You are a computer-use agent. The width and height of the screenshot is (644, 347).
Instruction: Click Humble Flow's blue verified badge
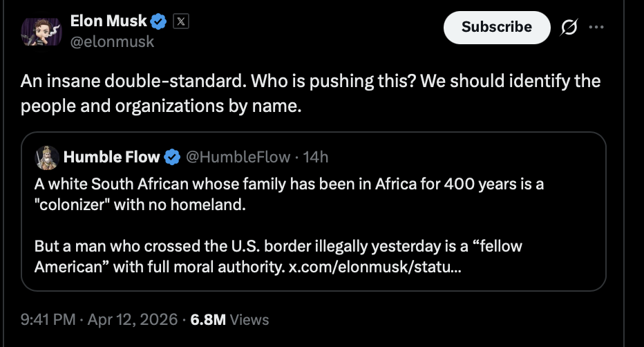point(172,158)
